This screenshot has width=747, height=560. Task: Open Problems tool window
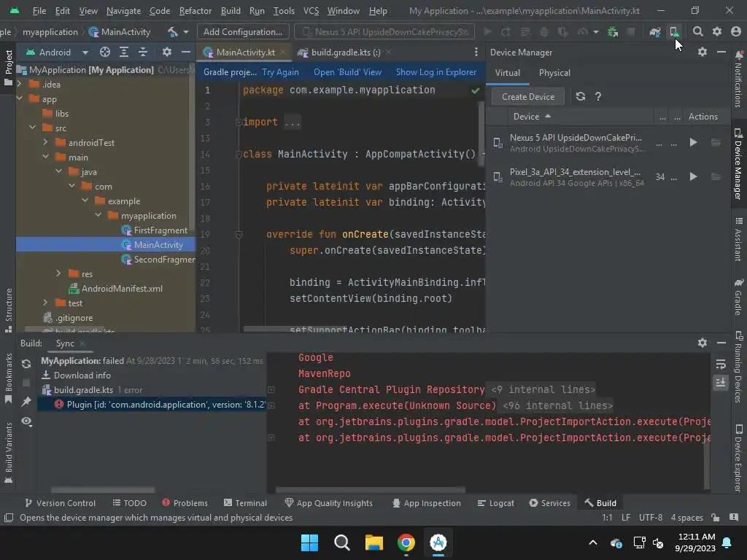pyautogui.click(x=185, y=503)
